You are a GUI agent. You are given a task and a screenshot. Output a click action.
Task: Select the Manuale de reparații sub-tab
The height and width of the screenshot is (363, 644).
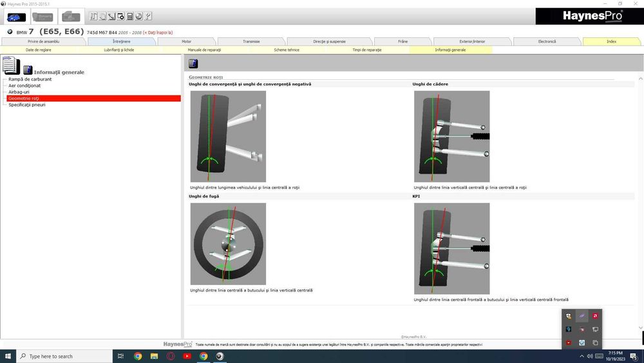pyautogui.click(x=204, y=50)
